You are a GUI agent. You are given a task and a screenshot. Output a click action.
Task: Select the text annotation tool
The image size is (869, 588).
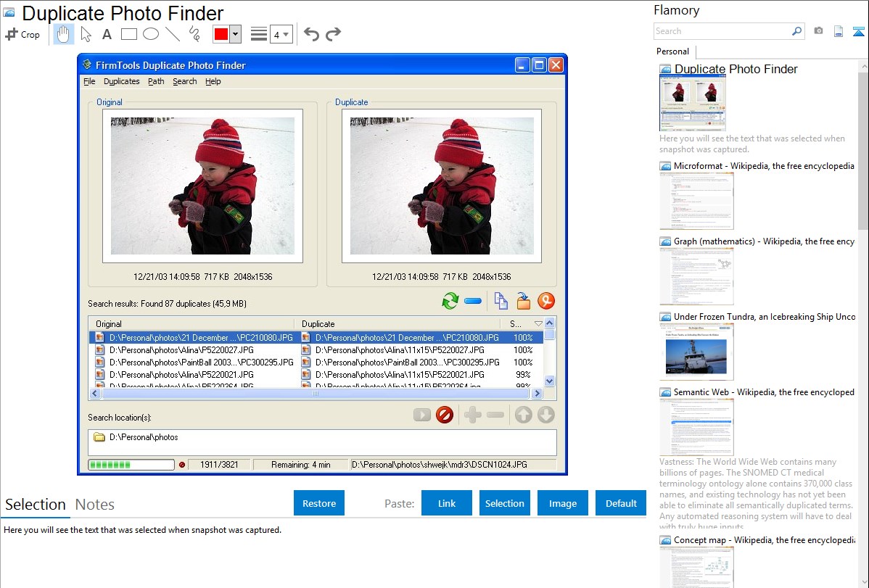click(107, 34)
